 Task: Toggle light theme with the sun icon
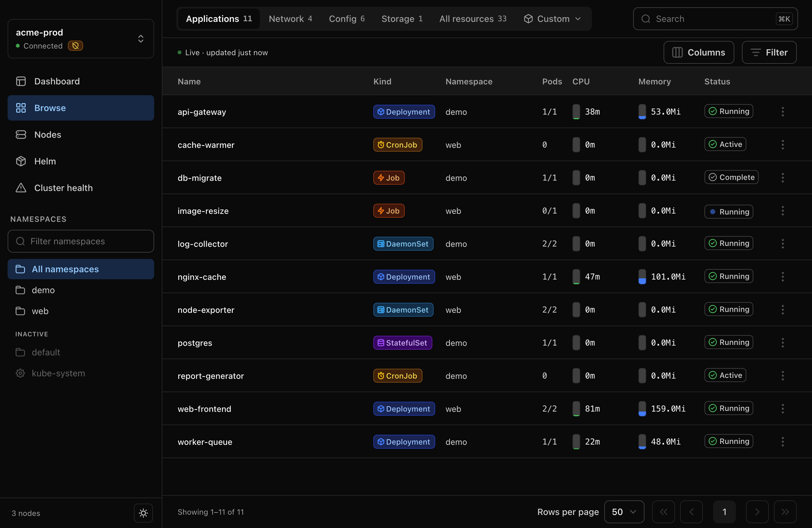pyautogui.click(x=143, y=513)
